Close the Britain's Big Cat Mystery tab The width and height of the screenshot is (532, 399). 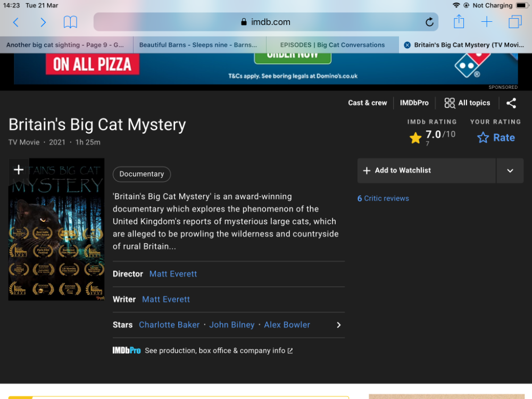point(407,45)
